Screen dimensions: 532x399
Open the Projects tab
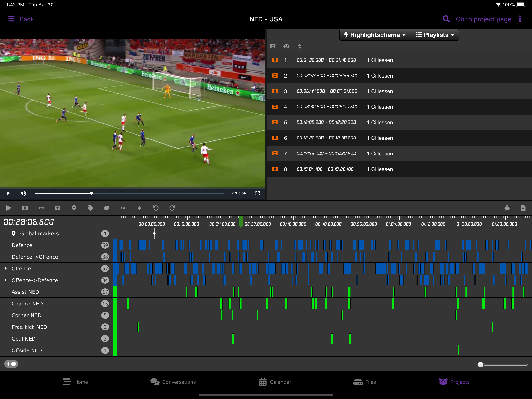pyautogui.click(x=454, y=382)
